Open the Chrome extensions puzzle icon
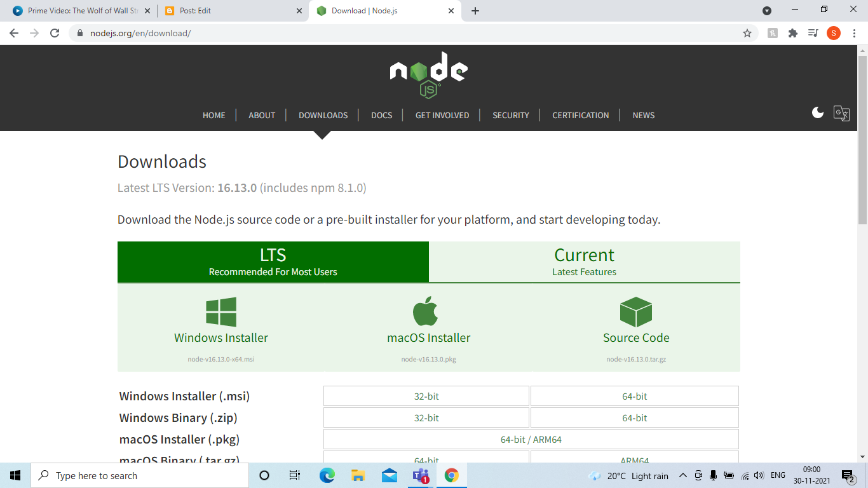The height and width of the screenshot is (488, 868). (792, 33)
